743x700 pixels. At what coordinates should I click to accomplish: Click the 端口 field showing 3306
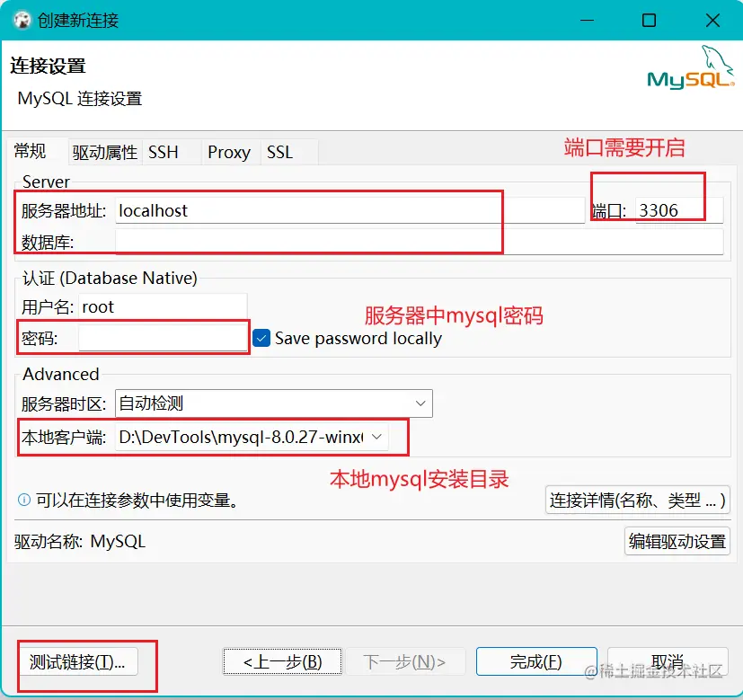[679, 210]
